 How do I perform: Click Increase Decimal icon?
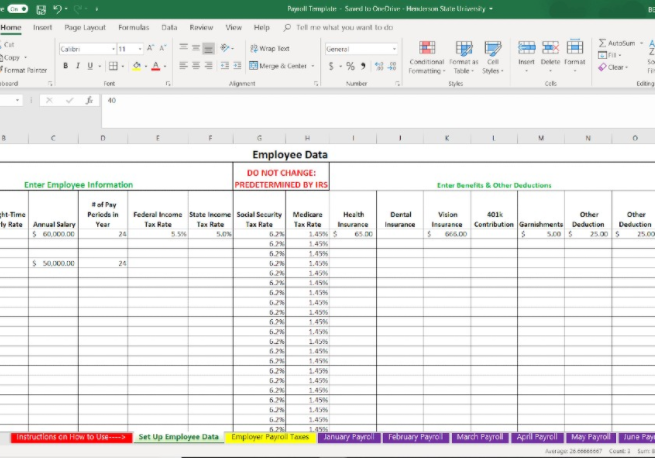379,66
